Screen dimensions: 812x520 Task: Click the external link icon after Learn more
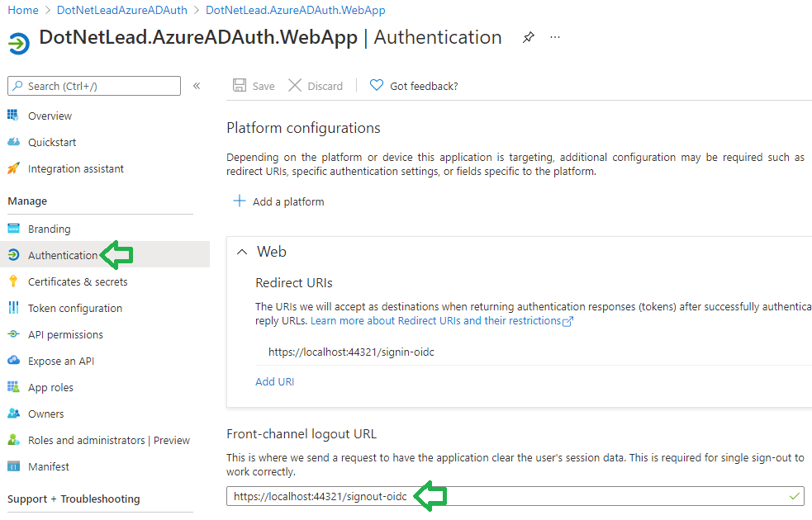tap(567, 321)
